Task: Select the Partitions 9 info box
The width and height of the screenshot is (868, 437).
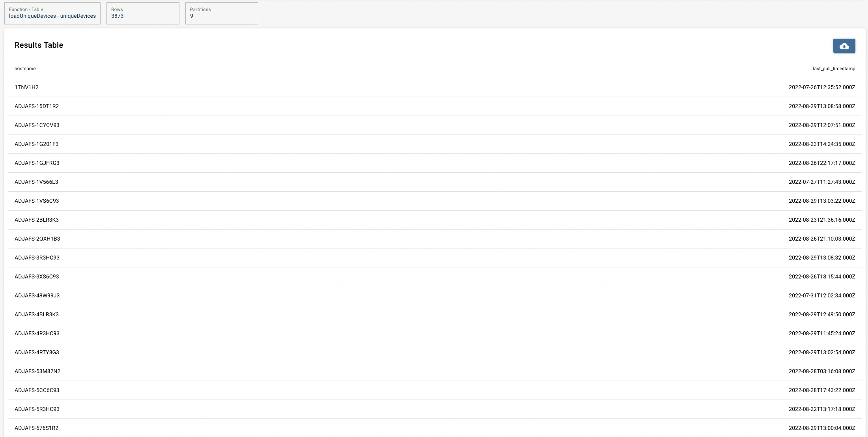Action: [222, 13]
